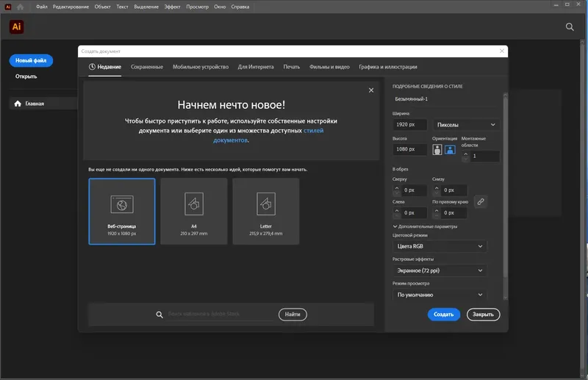
Task: Open the Справка menu
Action: (240, 7)
